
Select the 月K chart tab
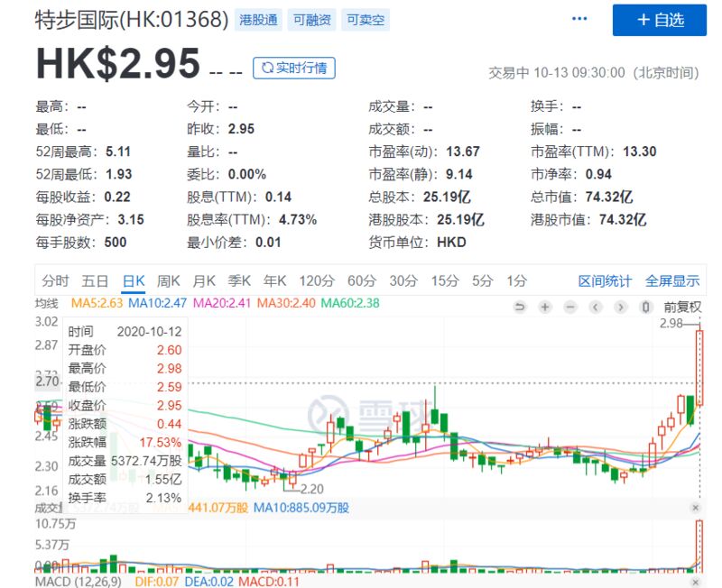[204, 280]
